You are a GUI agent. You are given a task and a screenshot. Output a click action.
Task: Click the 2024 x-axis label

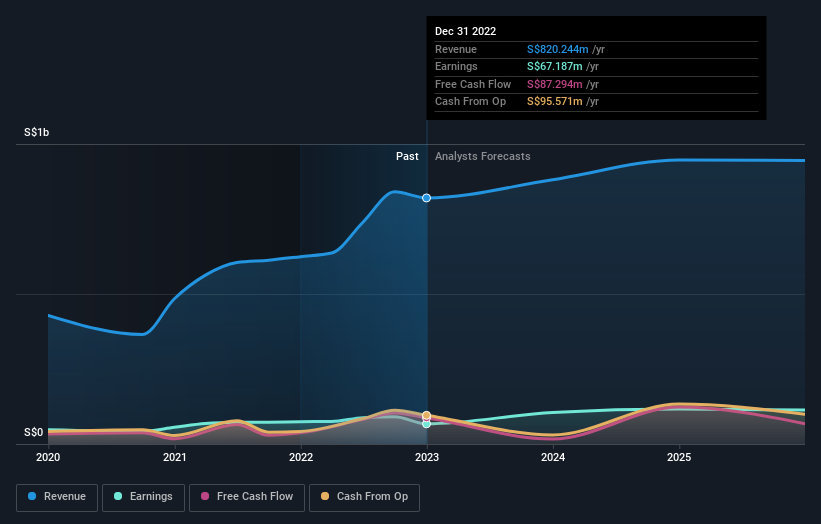tap(553, 457)
